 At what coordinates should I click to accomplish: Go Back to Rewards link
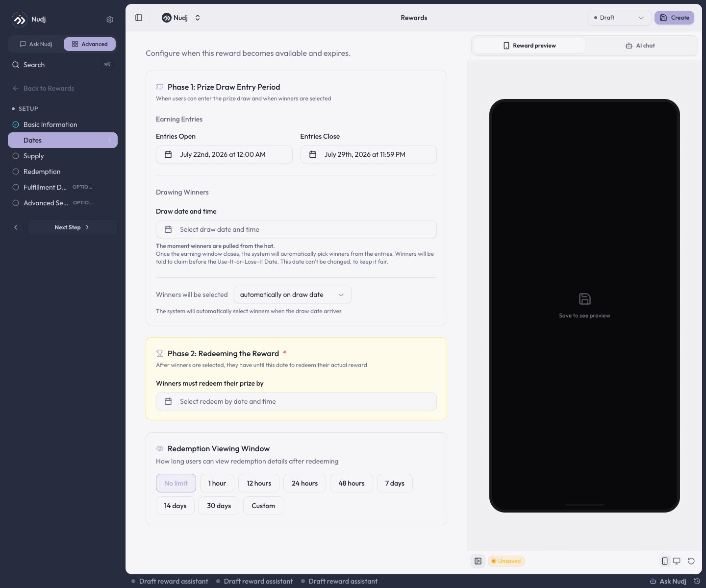click(43, 88)
